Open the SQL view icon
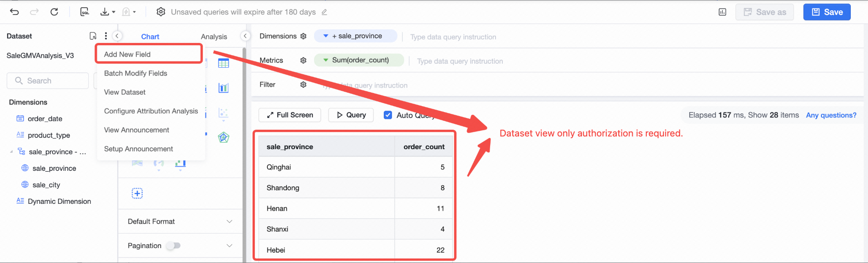868x263 pixels. [85, 12]
